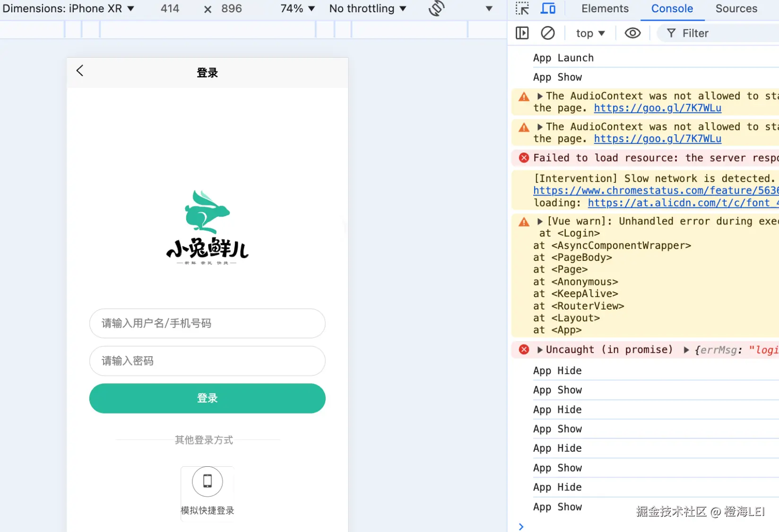Image resolution: width=779 pixels, height=532 pixels.
Task: Open the at.alicdn.com font link
Action: pyautogui.click(x=684, y=203)
